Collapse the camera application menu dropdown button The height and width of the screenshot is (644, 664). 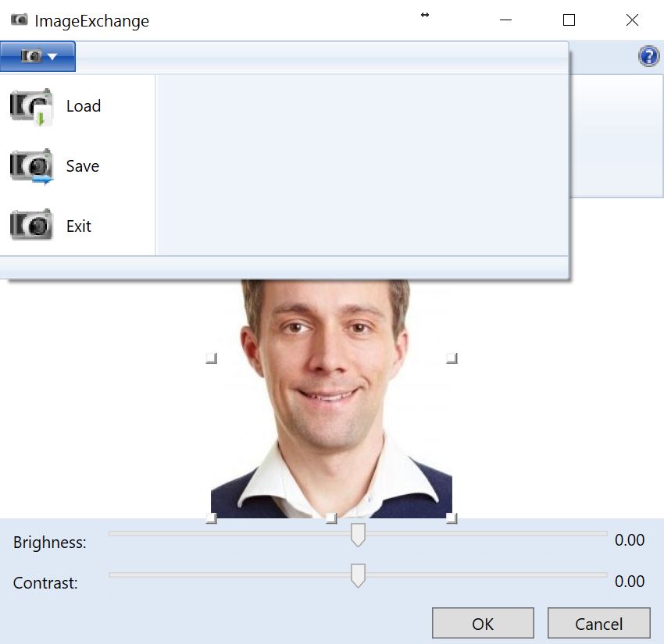click(x=38, y=56)
